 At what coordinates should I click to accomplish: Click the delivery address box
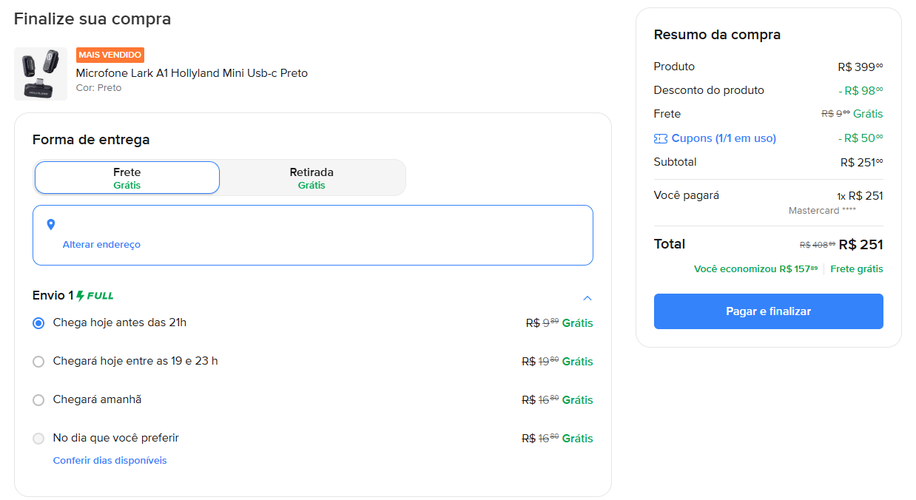pyautogui.click(x=313, y=235)
